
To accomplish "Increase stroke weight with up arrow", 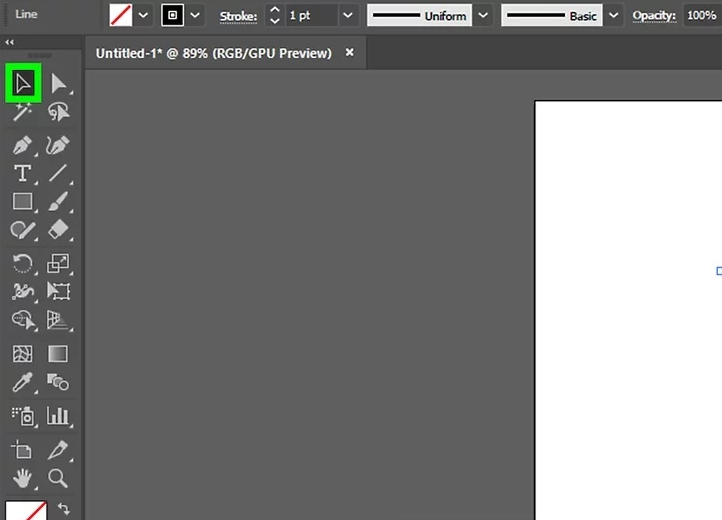I will (x=274, y=10).
